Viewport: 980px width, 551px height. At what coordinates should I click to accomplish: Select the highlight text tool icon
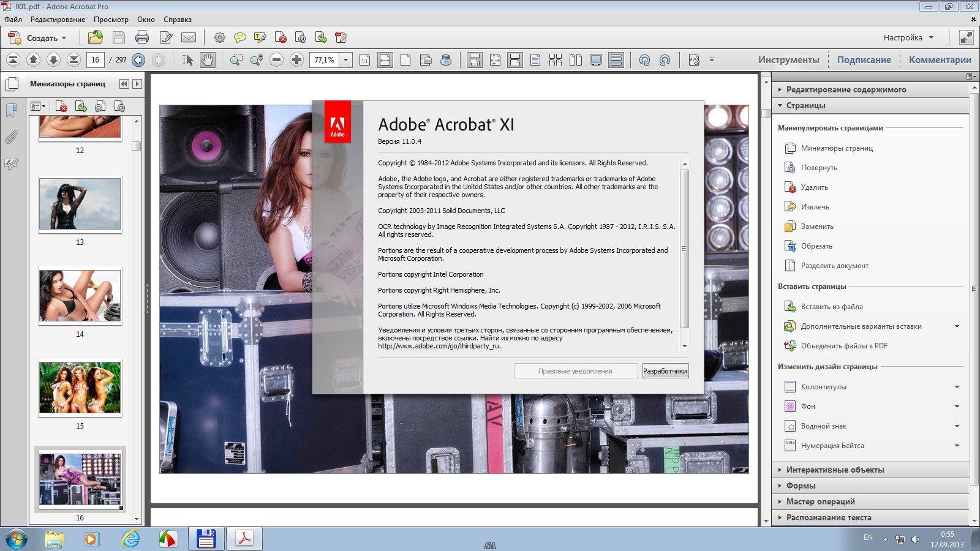click(x=260, y=38)
